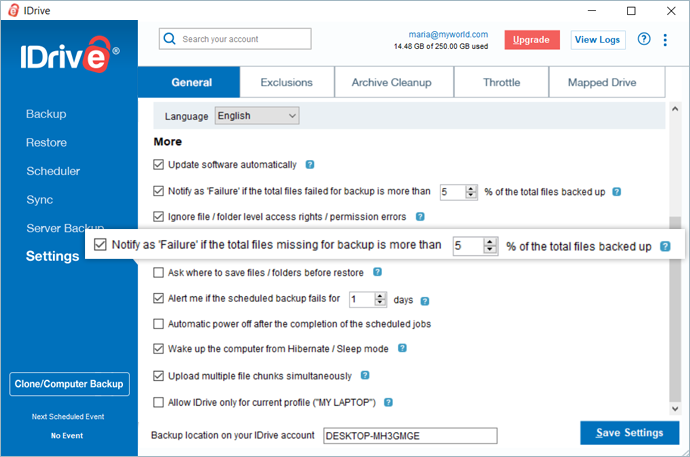Viewport: 690px width, 457px height.
Task: Enable Ask where to save files before restore
Action: [158, 273]
